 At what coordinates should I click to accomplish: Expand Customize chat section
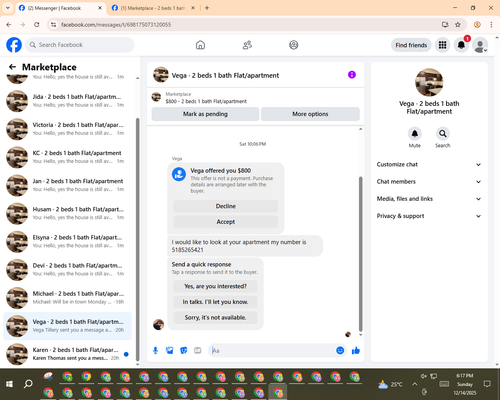point(429,164)
